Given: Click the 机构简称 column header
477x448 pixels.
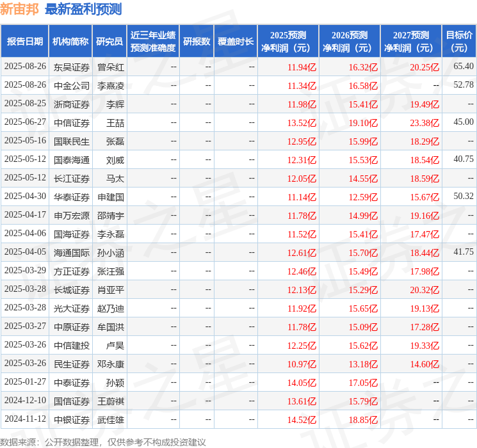Looking at the screenshot, I should tap(70, 42).
